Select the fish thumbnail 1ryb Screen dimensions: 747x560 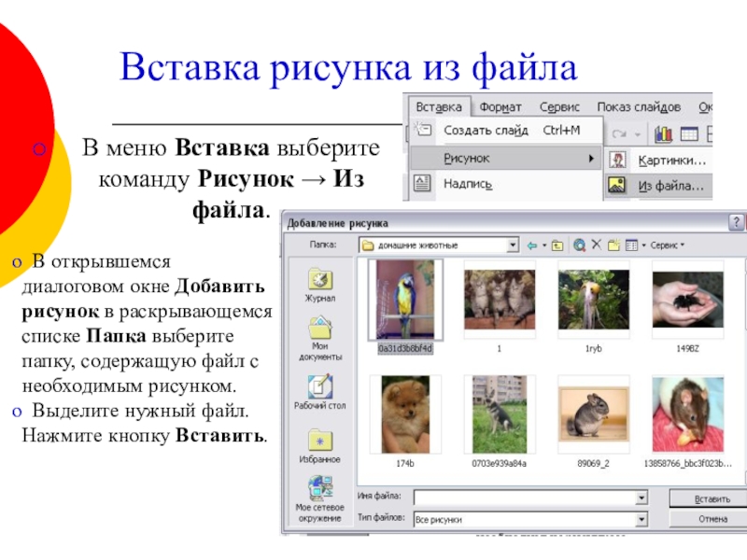click(x=594, y=300)
